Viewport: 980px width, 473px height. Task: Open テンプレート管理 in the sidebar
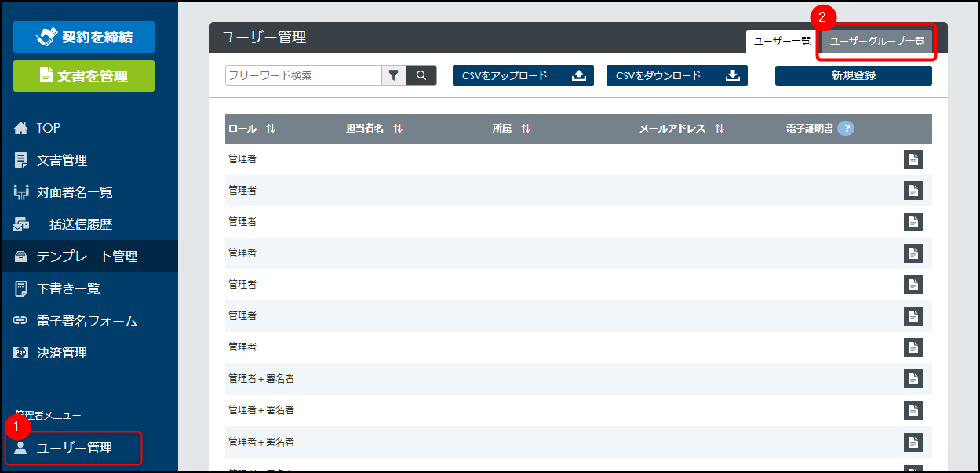pyautogui.click(x=86, y=257)
